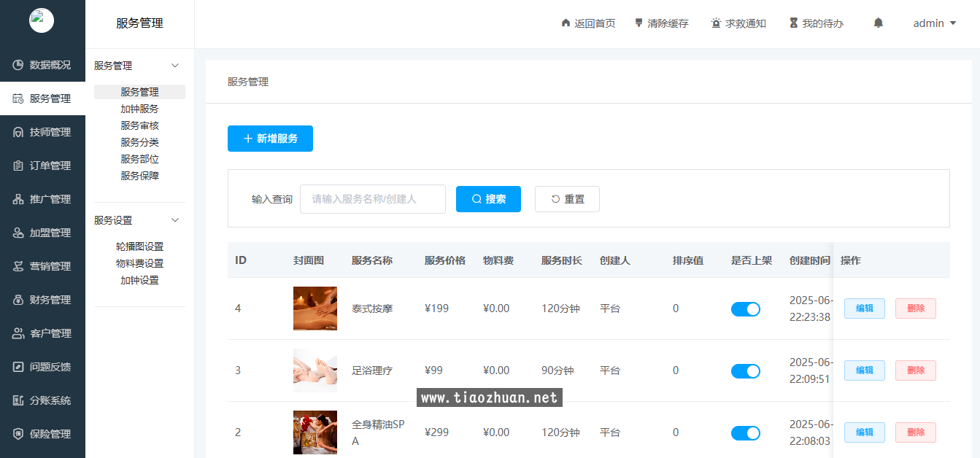Click the service name search input field
Viewport: 980px width, 458px height.
click(372, 199)
